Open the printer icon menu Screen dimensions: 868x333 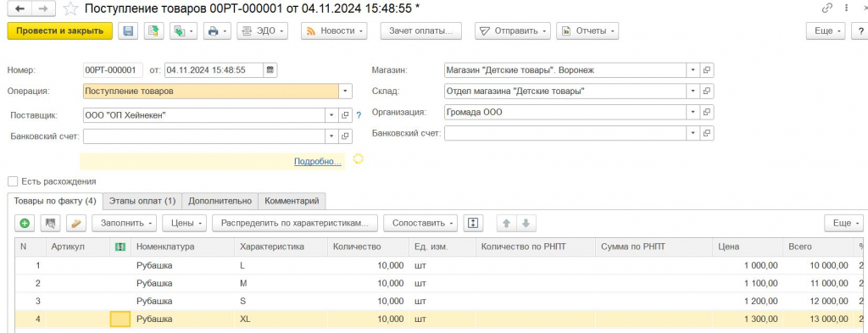pos(216,31)
